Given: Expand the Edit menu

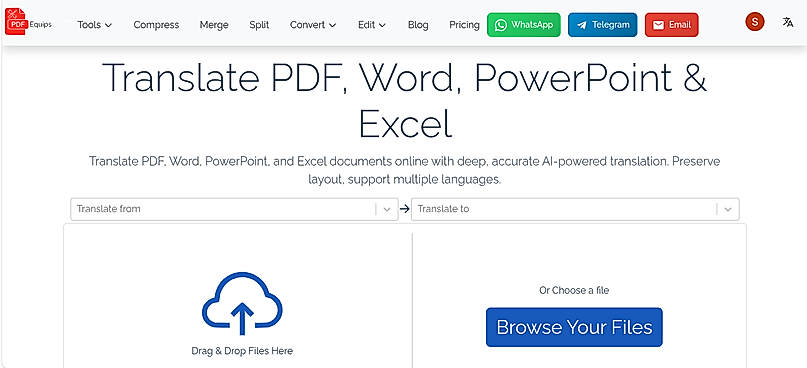Looking at the screenshot, I should [372, 25].
